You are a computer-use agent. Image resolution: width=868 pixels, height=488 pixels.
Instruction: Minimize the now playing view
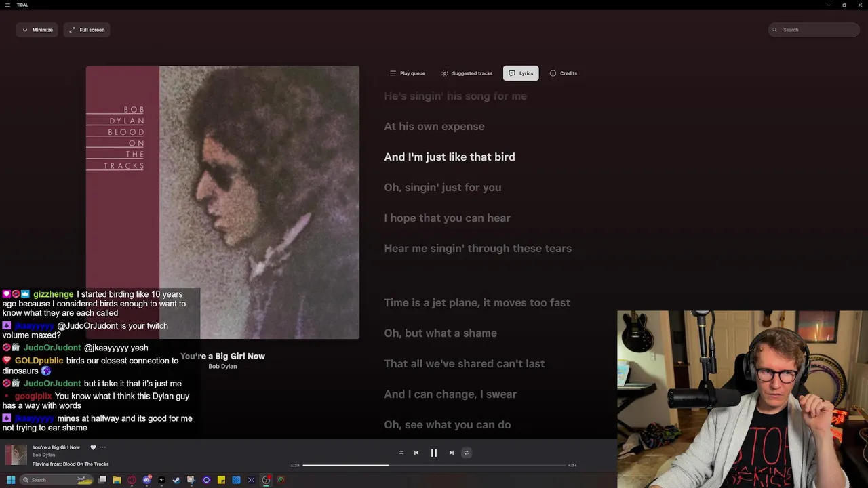click(37, 30)
